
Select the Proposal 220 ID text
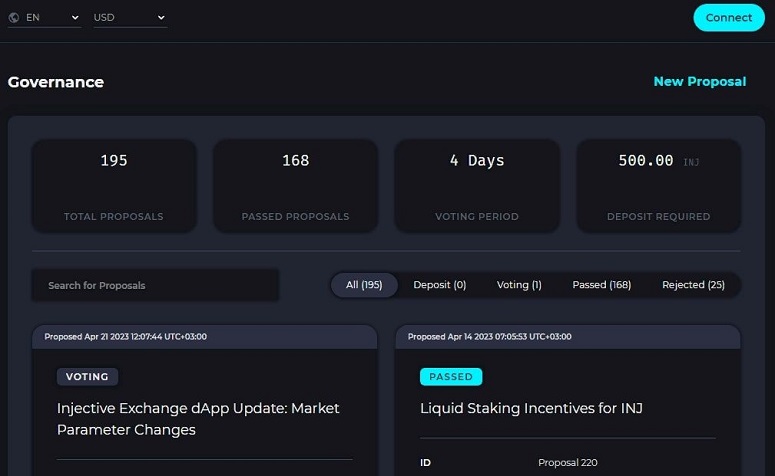click(x=568, y=463)
